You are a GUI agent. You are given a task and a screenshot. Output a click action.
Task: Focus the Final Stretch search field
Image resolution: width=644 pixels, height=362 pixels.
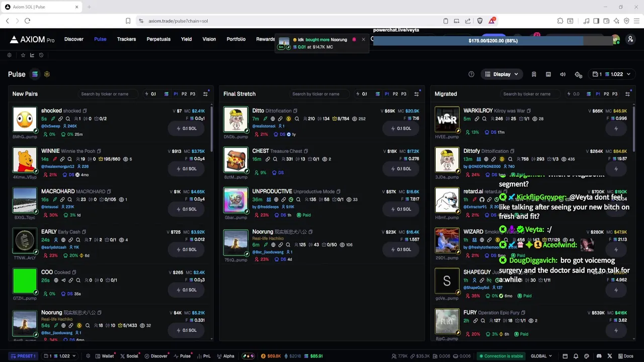[x=319, y=94]
